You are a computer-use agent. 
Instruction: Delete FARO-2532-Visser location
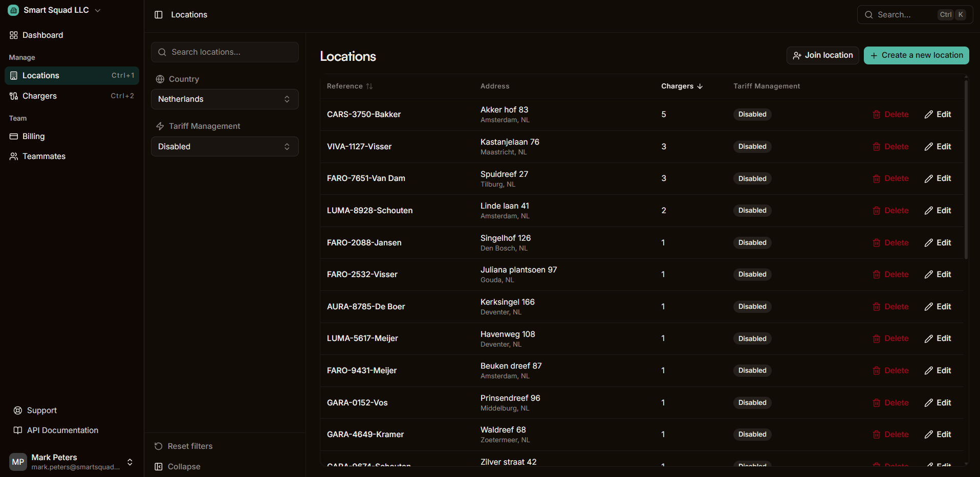[x=890, y=275]
